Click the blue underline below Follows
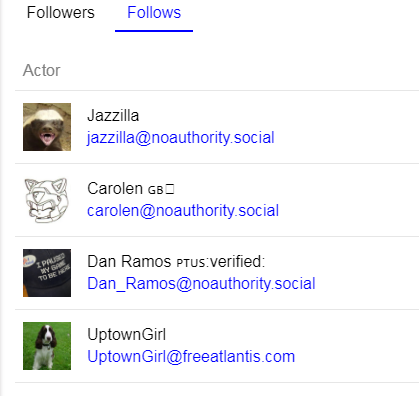Viewport: 419px width, 396px height. tap(154, 31)
